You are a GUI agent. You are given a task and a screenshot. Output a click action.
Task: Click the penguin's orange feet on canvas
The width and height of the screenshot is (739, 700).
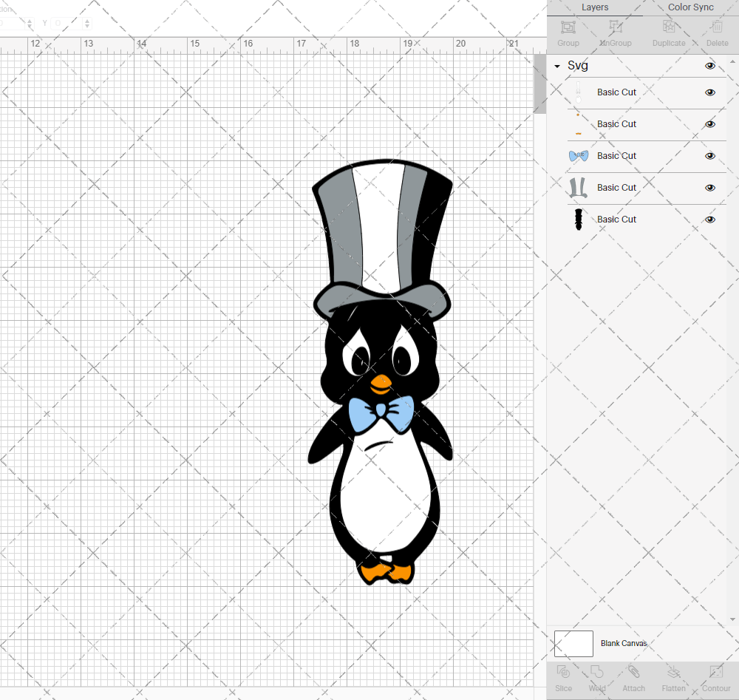coord(386,572)
